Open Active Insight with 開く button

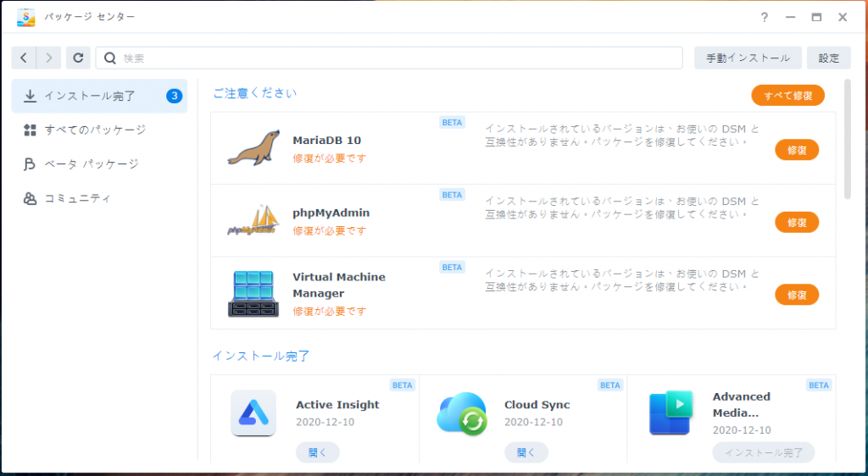(x=318, y=452)
